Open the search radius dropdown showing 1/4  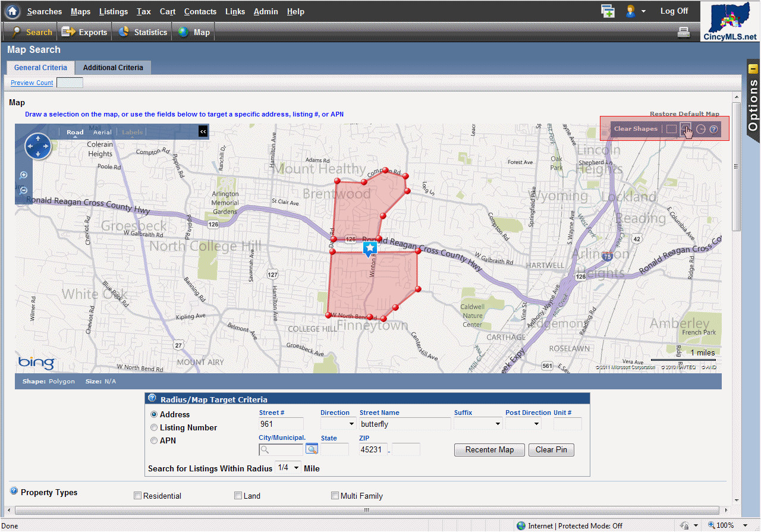tap(288, 468)
